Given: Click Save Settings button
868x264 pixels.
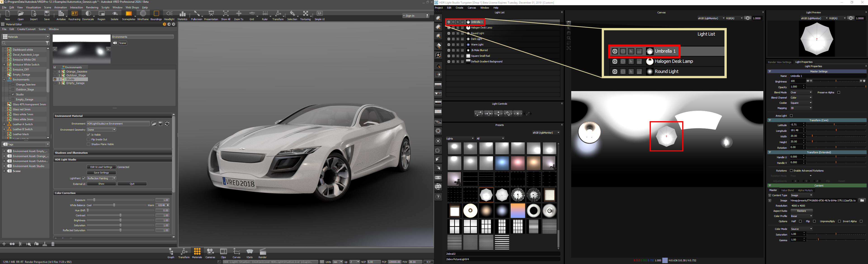Looking at the screenshot, I should point(101,173).
